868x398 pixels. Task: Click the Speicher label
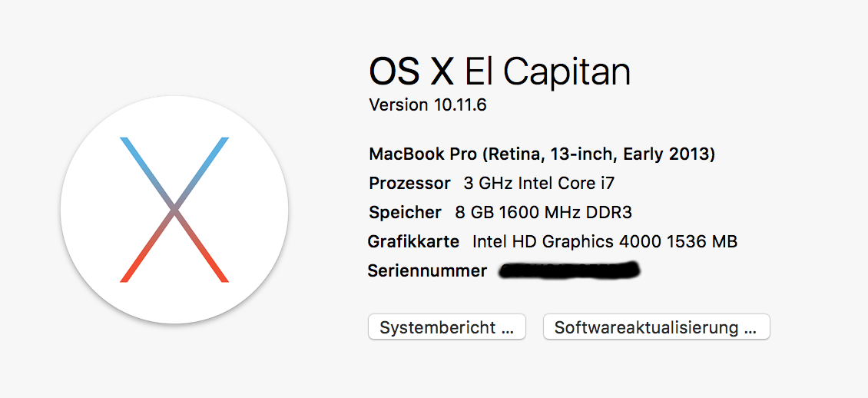406,213
